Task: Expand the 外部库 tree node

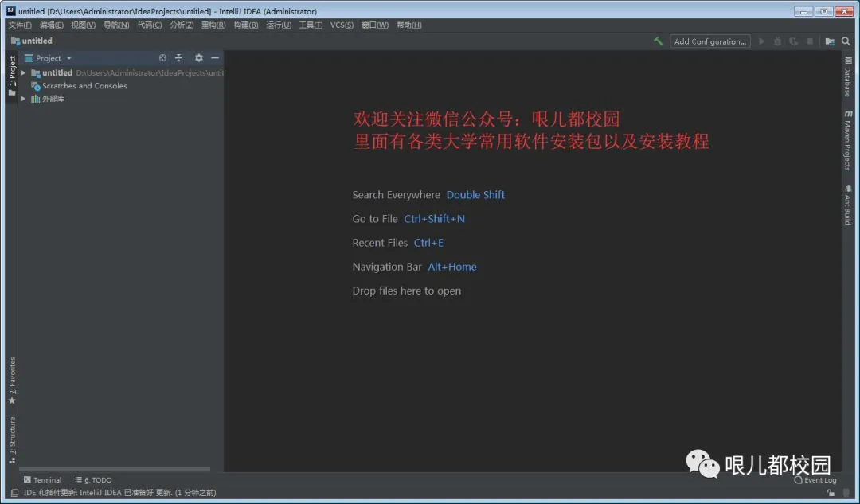Action: (x=23, y=99)
